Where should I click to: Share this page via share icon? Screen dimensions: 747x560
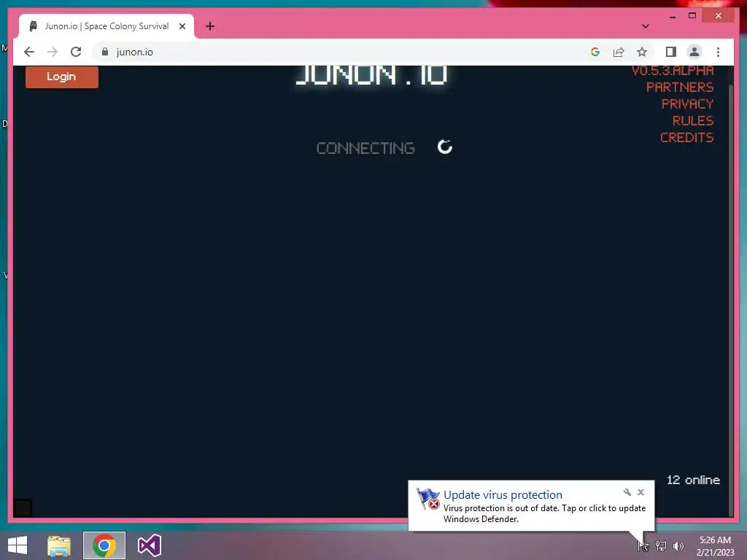tap(619, 52)
